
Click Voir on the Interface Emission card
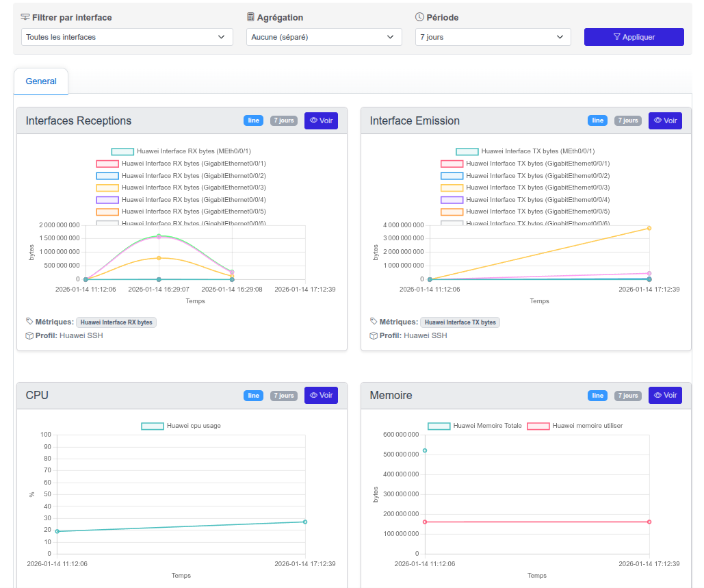665,120
